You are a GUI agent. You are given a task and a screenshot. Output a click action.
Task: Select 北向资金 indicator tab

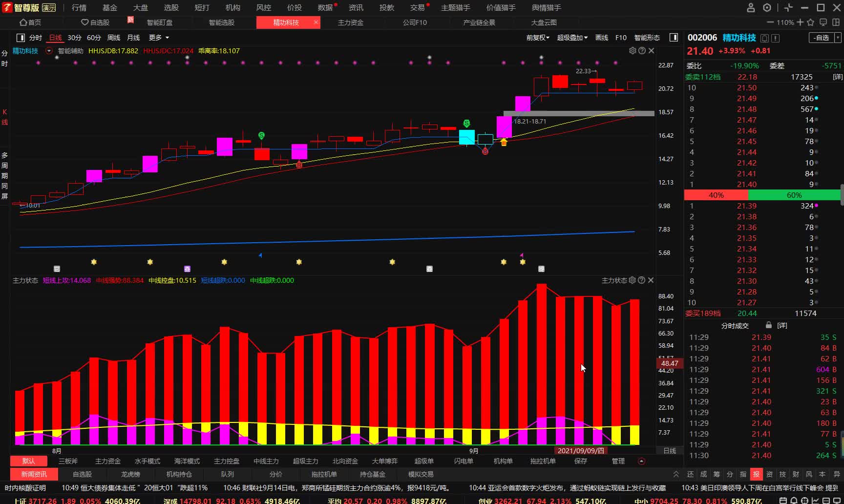345,461
